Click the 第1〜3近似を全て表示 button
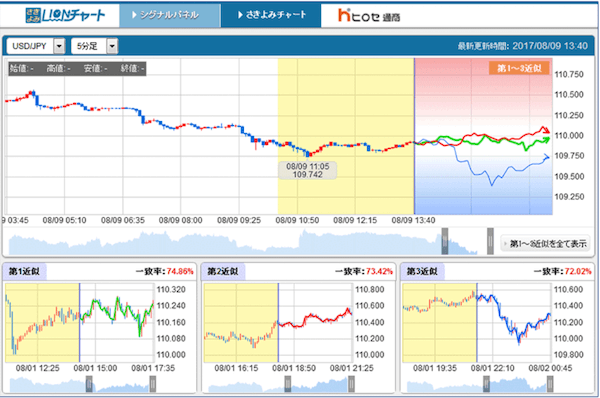This screenshot has width=600, height=398. [545, 243]
